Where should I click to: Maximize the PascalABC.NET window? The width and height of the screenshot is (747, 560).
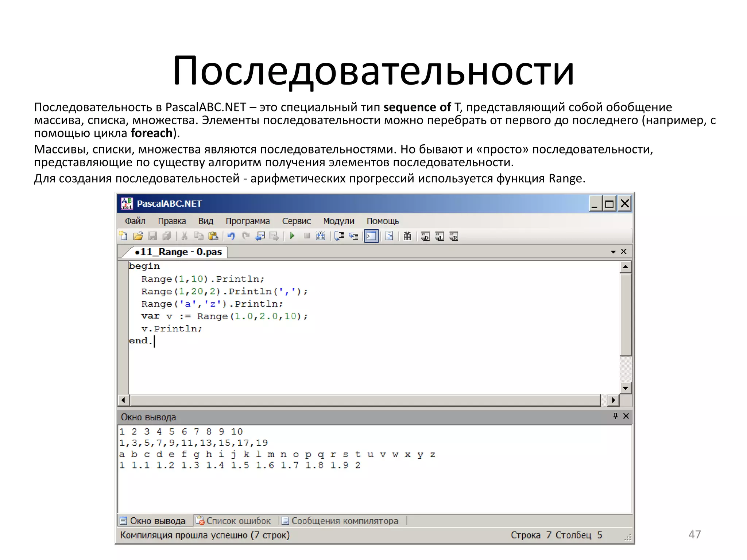pos(609,204)
